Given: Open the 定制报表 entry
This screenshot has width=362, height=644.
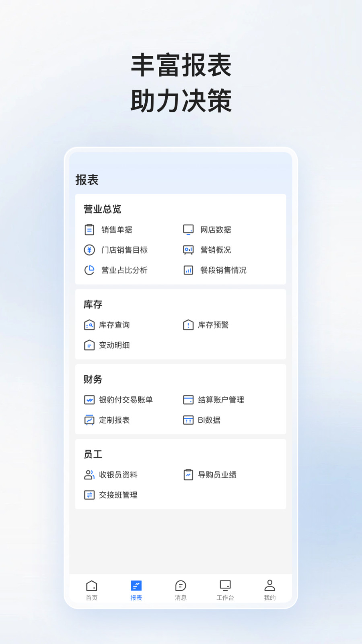Looking at the screenshot, I should click(x=114, y=420).
